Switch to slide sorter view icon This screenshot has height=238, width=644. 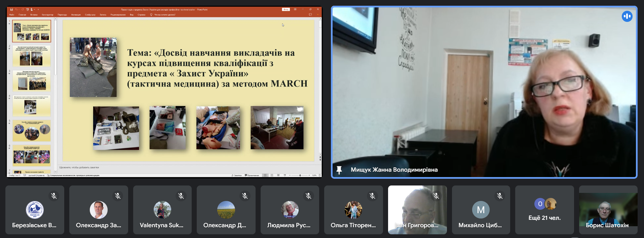pos(272,175)
